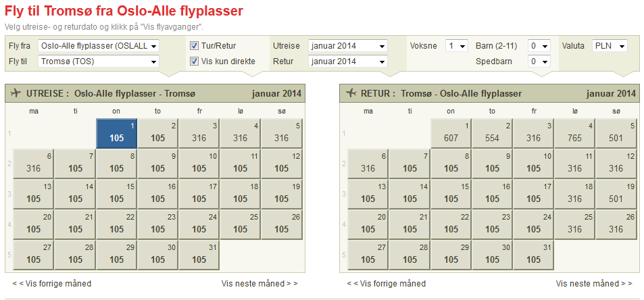Viewport: 644px width, 300px height.
Task: Select January 20 in Utreise calendar
Action: [x=34, y=224]
